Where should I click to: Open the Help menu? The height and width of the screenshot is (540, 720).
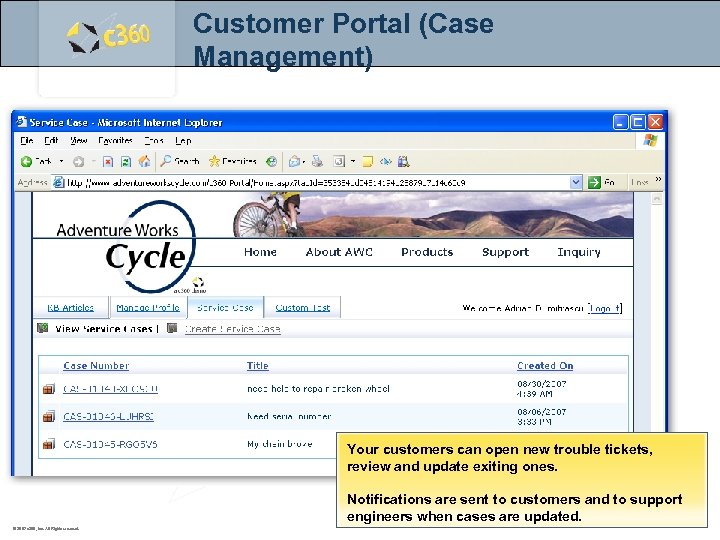click(183, 141)
